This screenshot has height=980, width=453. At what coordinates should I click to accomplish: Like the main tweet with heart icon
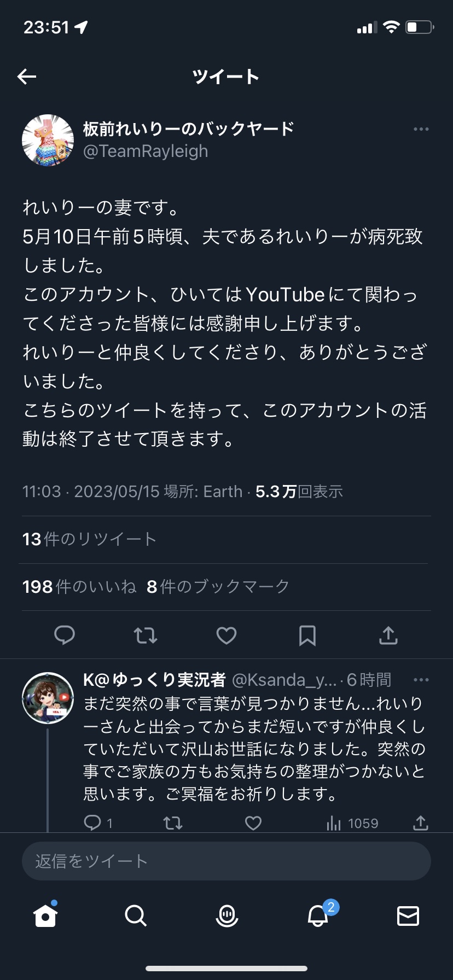[226, 635]
